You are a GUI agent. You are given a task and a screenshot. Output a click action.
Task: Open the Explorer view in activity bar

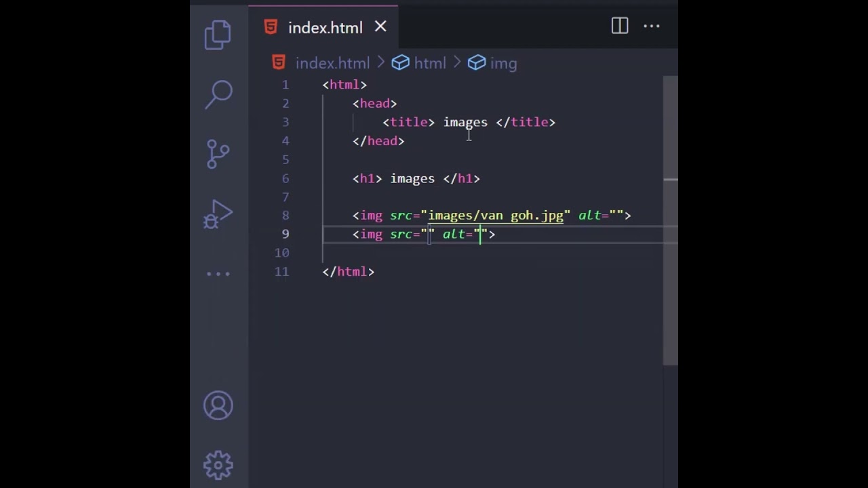[x=218, y=35]
